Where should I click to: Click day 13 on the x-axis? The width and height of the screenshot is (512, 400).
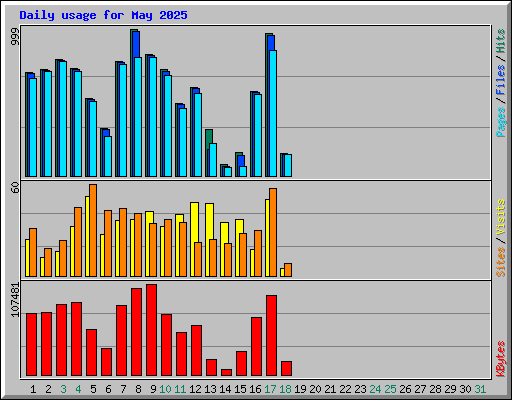click(210, 389)
